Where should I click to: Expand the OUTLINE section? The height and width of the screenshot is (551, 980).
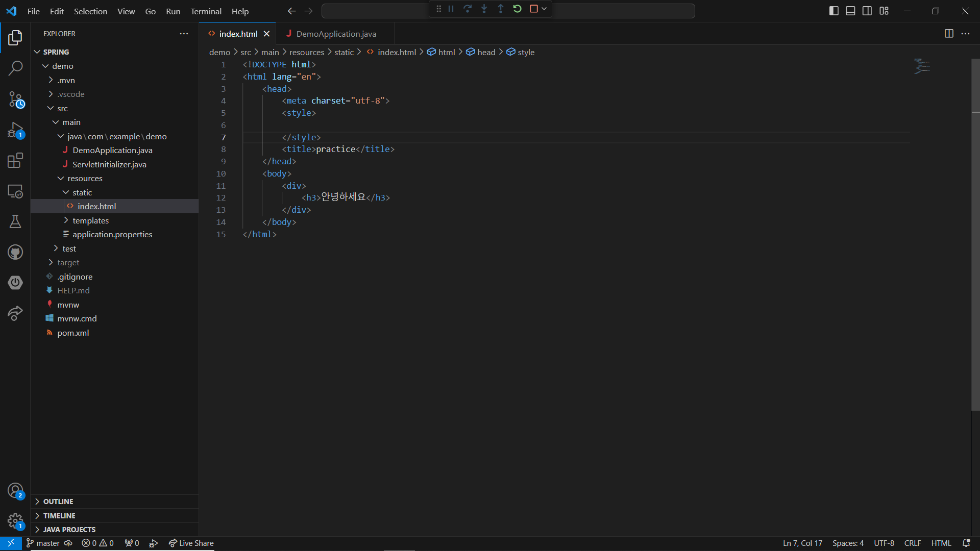(58, 502)
